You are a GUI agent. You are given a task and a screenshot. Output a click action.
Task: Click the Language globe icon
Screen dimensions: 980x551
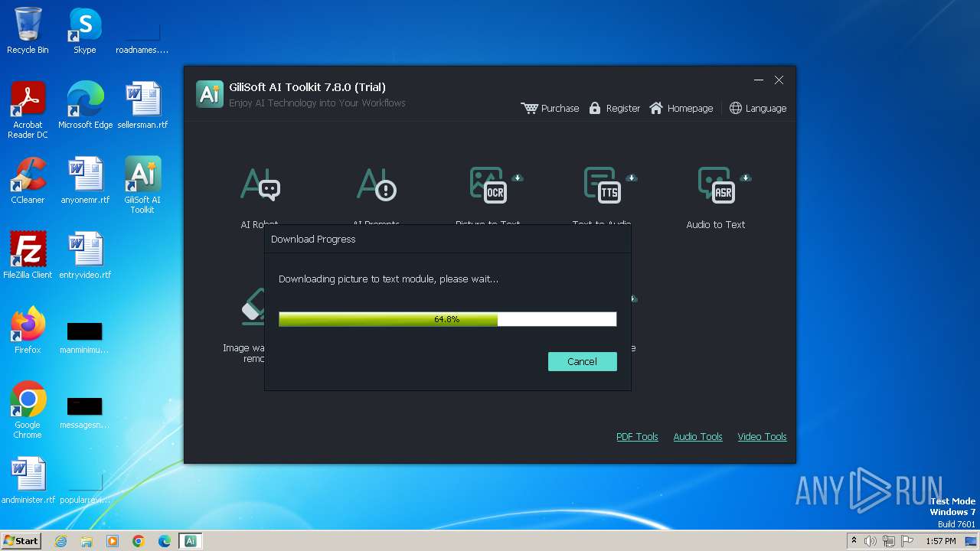click(736, 108)
